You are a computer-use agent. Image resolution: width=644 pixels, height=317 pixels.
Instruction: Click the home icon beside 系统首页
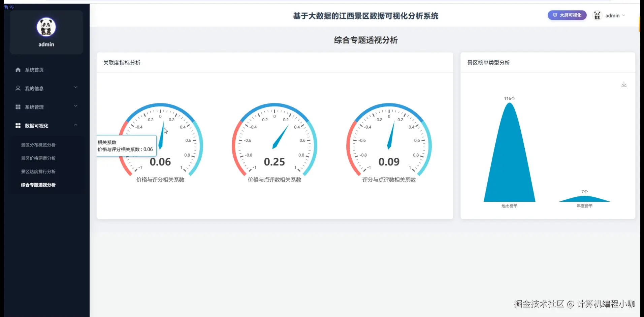click(x=18, y=70)
